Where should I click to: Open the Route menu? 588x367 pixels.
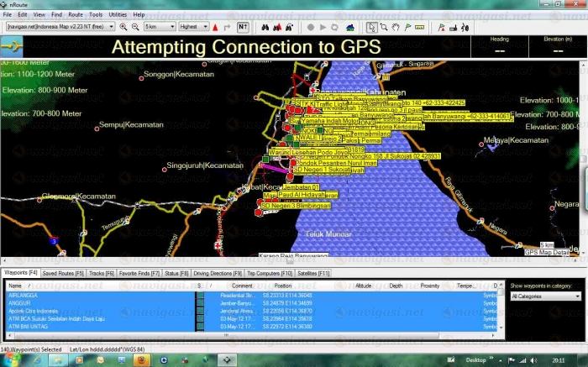pos(75,15)
